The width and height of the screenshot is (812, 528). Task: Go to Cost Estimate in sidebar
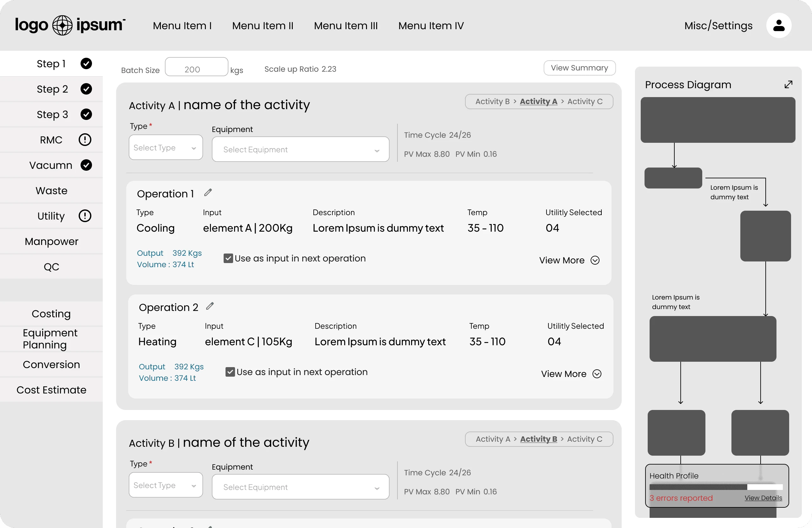click(x=51, y=390)
